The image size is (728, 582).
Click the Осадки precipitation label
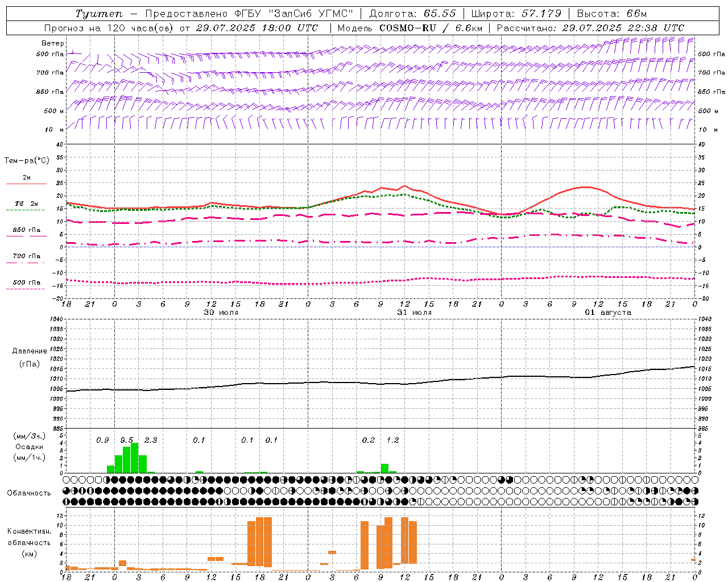tap(30, 447)
